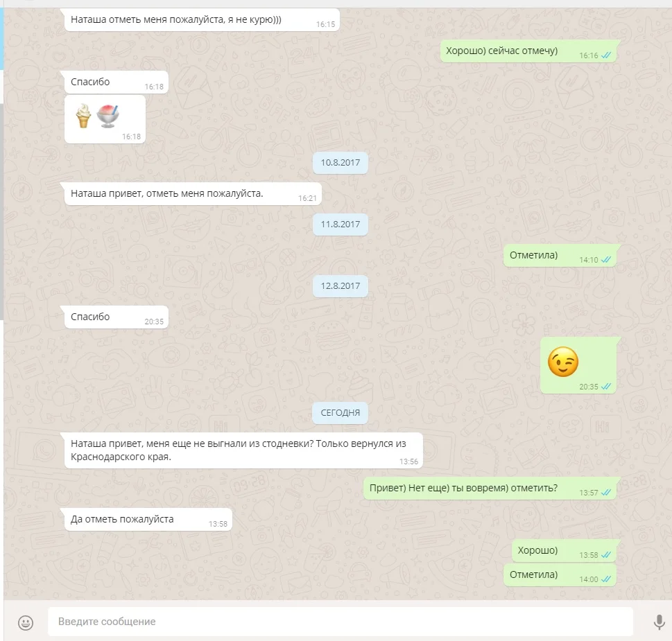Select message 'Наташа отметь меня пожалуйста, я не курю)))'

(x=202, y=19)
